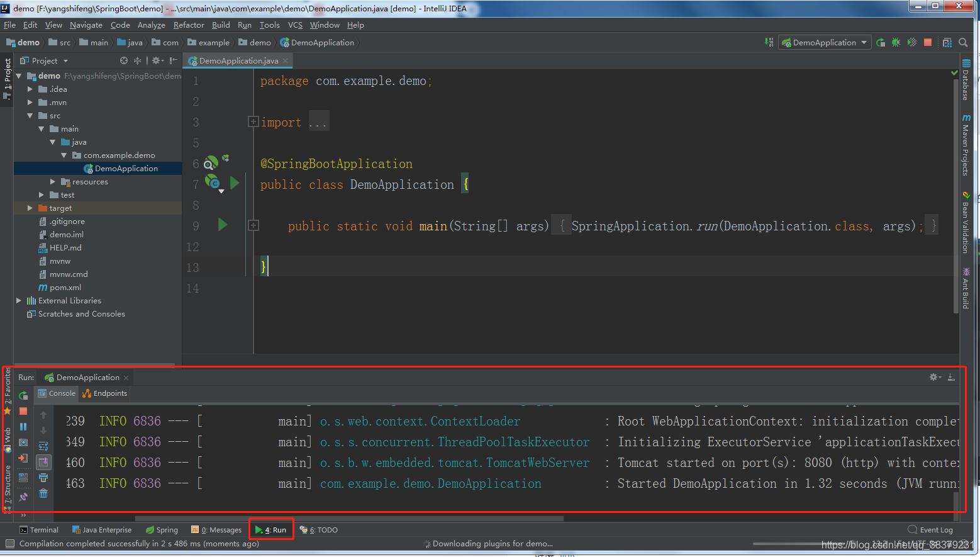Image resolution: width=980 pixels, height=557 pixels.
Task: Click the horizontal console scrollbar
Action: click(350, 519)
